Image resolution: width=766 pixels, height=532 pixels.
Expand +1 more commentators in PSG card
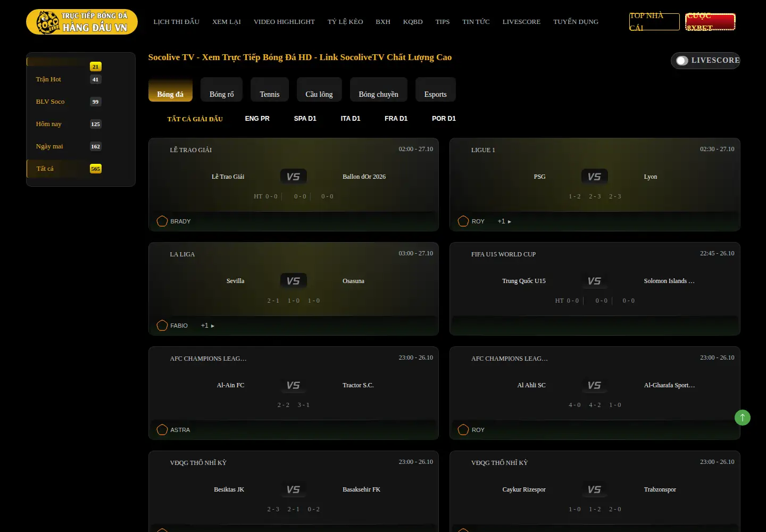(x=504, y=221)
